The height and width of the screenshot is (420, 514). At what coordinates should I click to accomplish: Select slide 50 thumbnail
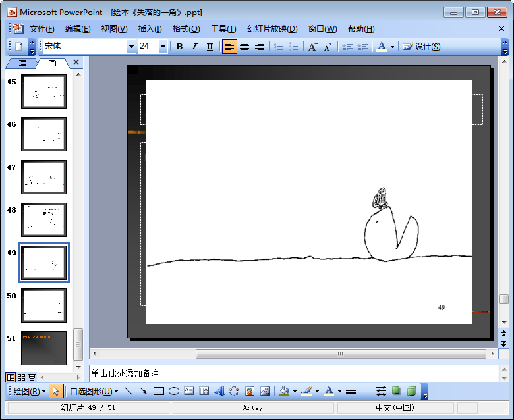click(x=44, y=305)
